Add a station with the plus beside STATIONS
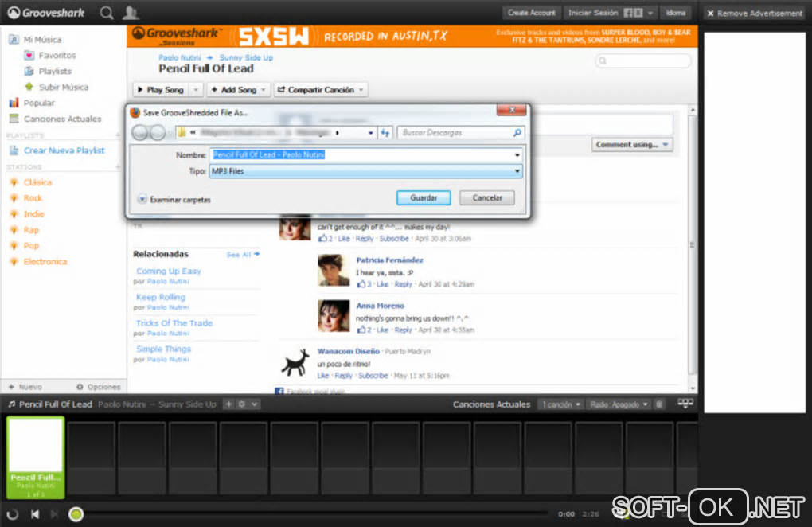812x527 pixels. [118, 166]
